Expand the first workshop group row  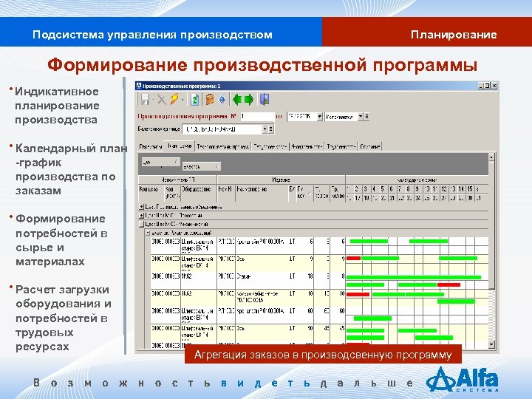141,207
